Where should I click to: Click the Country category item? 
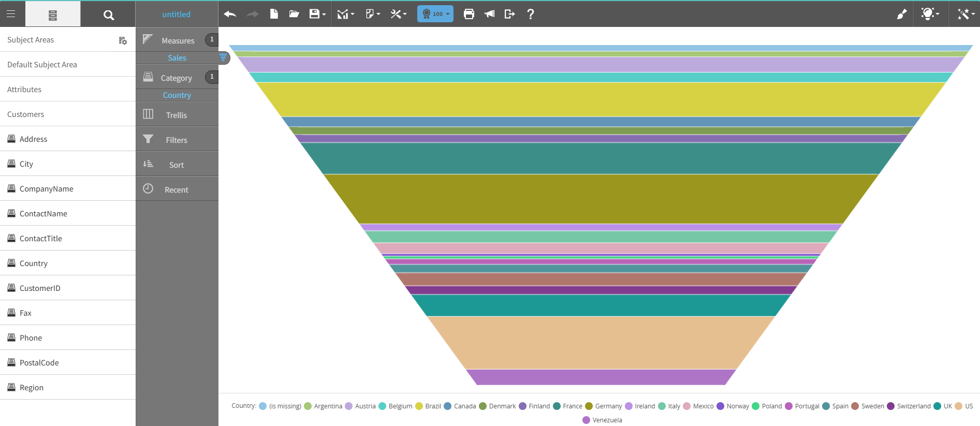(x=177, y=95)
